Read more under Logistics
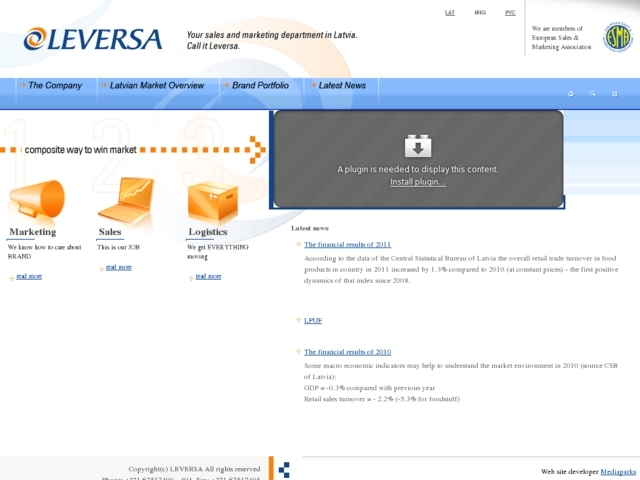 coord(208,276)
